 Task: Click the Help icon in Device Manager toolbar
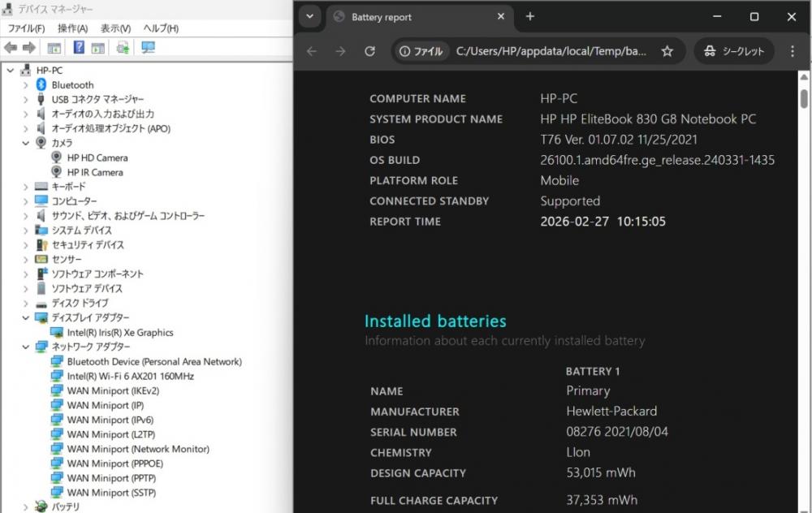click(80, 48)
